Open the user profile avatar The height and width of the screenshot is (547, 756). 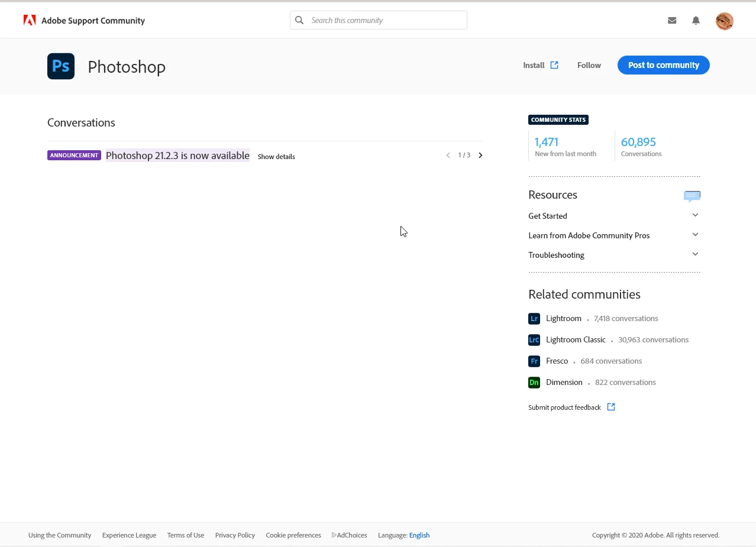pyautogui.click(x=724, y=21)
